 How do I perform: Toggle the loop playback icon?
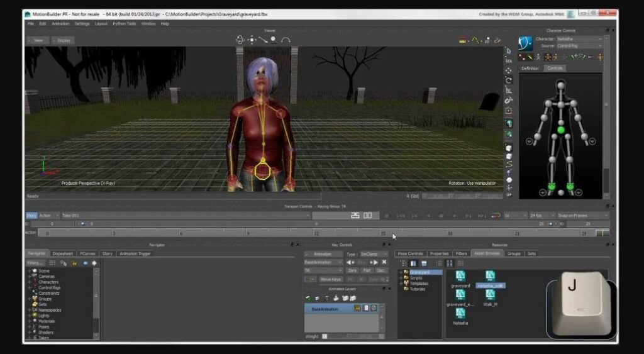(496, 216)
